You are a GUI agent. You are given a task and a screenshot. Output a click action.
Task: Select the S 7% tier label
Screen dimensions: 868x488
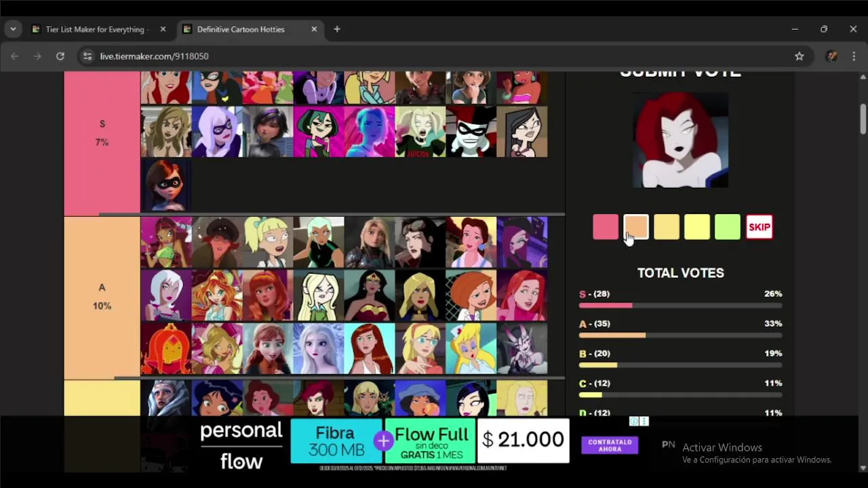(x=102, y=133)
